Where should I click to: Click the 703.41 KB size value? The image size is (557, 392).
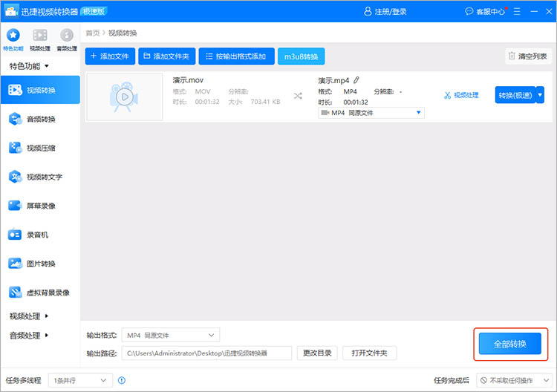pyautogui.click(x=265, y=102)
